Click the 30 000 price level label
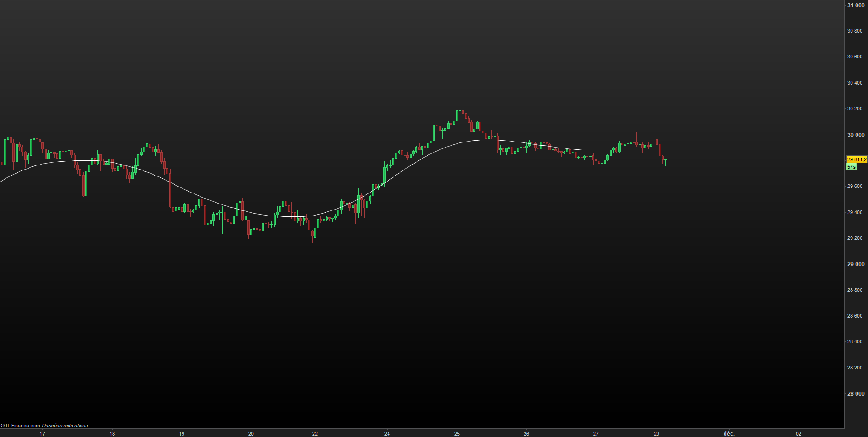 click(x=856, y=135)
